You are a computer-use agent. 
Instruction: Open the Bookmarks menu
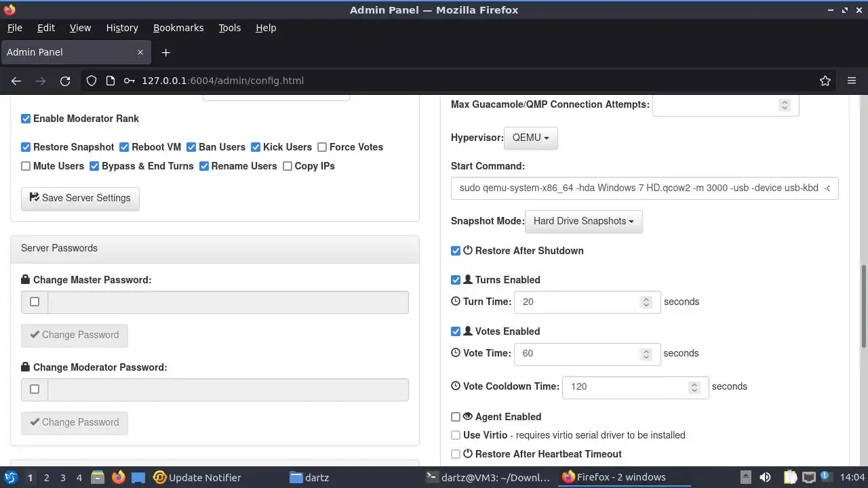[178, 28]
